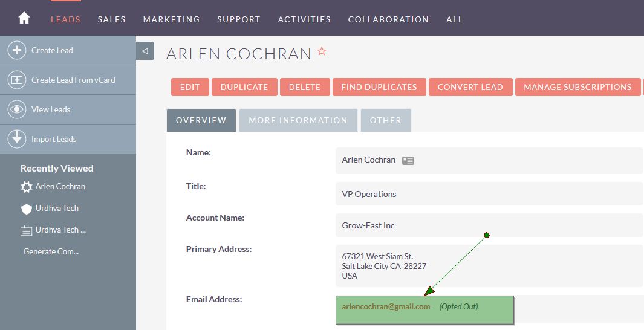Click the Import Leads download arrow icon
The width and height of the screenshot is (644, 330).
pyautogui.click(x=17, y=139)
